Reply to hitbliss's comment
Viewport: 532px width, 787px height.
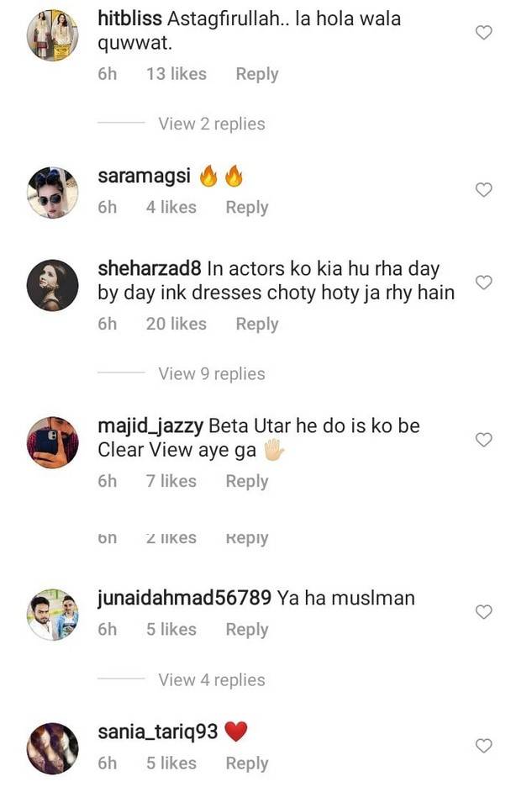257,74
